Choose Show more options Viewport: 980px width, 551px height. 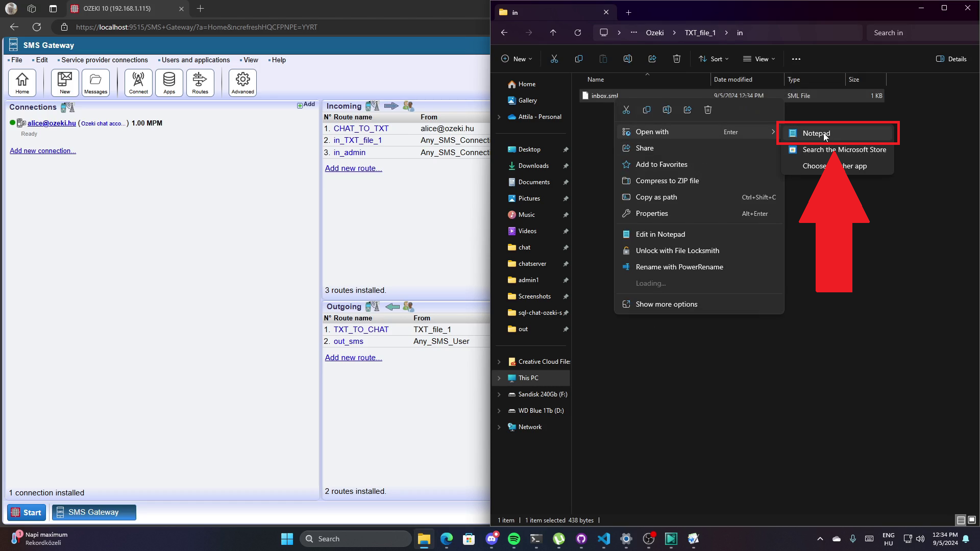tap(699, 304)
